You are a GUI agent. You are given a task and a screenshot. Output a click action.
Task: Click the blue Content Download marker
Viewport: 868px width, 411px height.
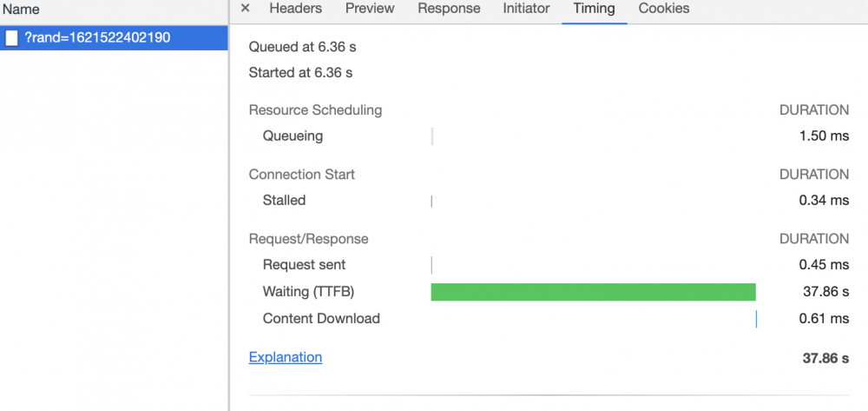click(756, 319)
